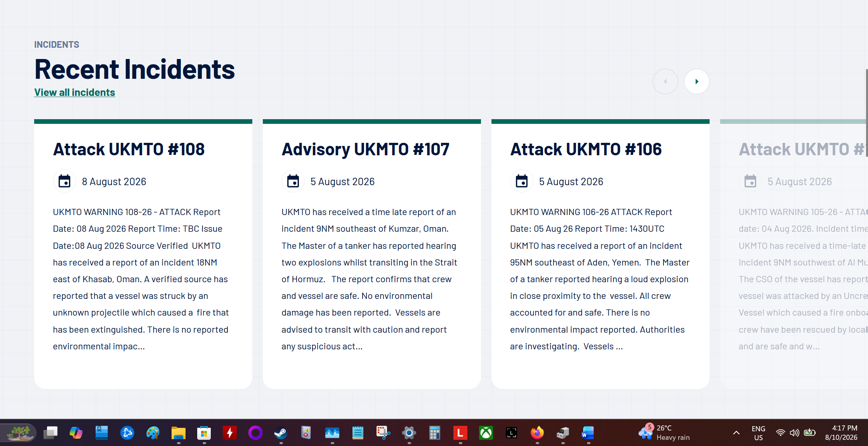Open the purple ring browser app
This screenshot has width=868, height=446.
coord(255,433)
